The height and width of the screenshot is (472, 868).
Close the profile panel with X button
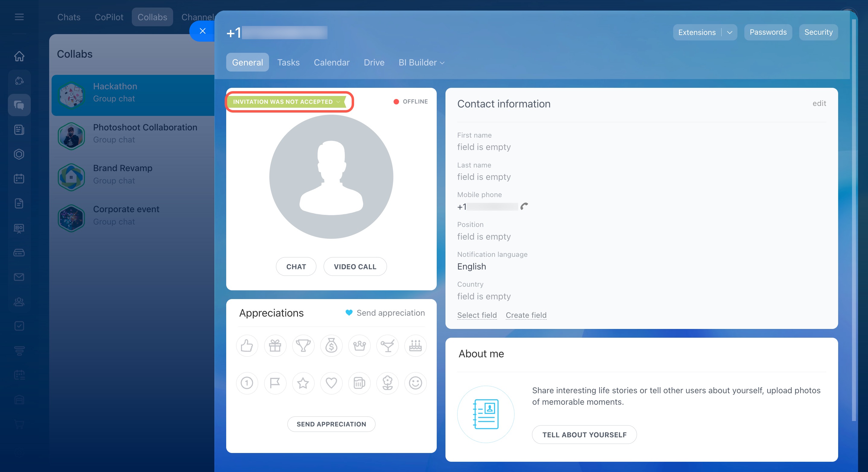[202, 31]
